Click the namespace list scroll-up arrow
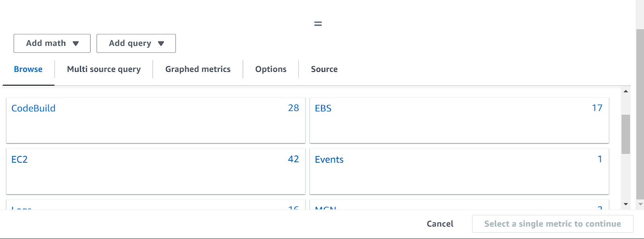This screenshot has width=644, height=239. click(625, 91)
